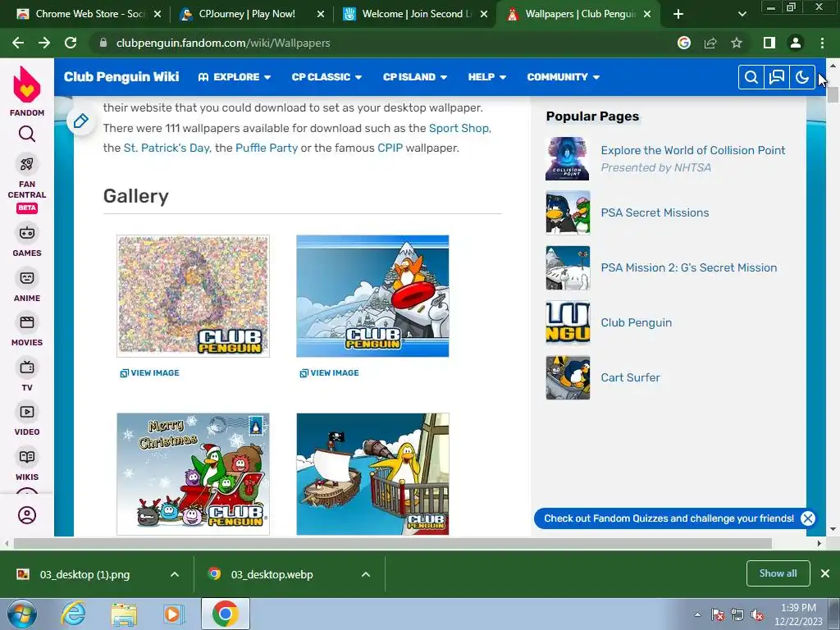Click the wiki header search icon
This screenshot has height=630, width=840.
751,77
